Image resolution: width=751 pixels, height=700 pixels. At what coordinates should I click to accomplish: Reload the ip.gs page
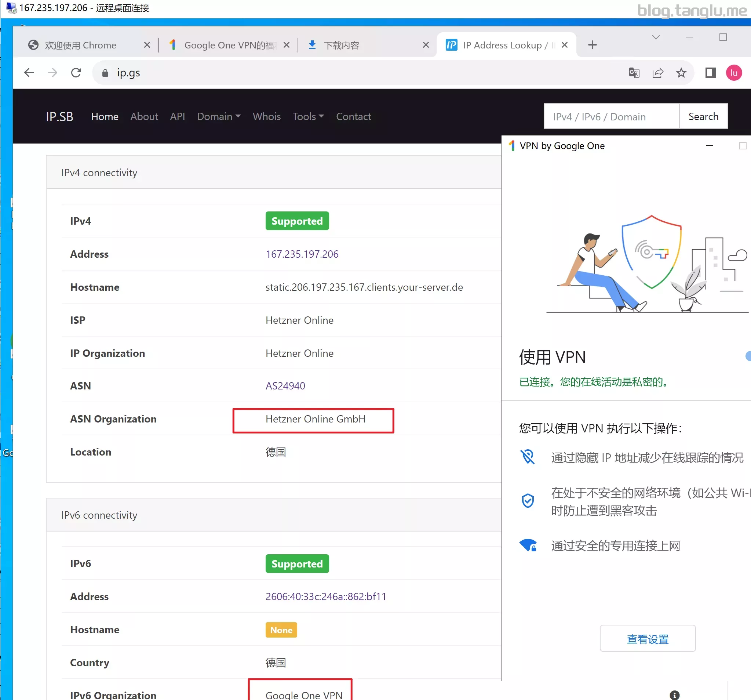[x=76, y=73]
